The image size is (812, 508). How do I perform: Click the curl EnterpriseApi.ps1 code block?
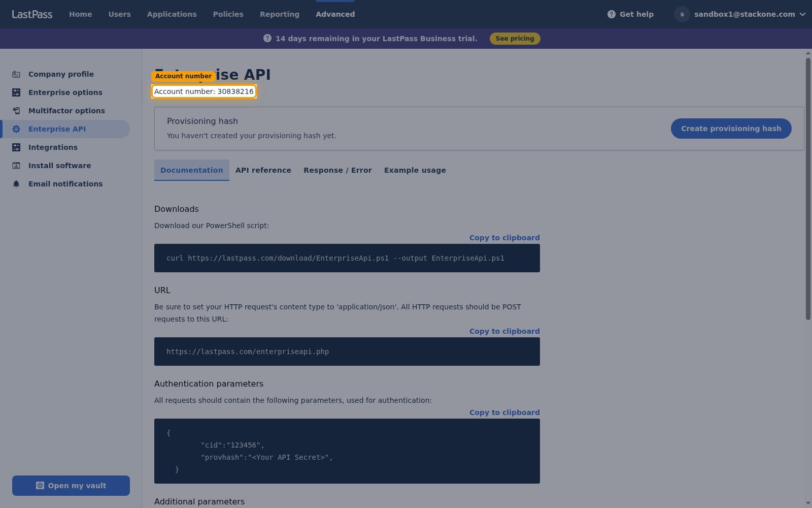pos(347,258)
